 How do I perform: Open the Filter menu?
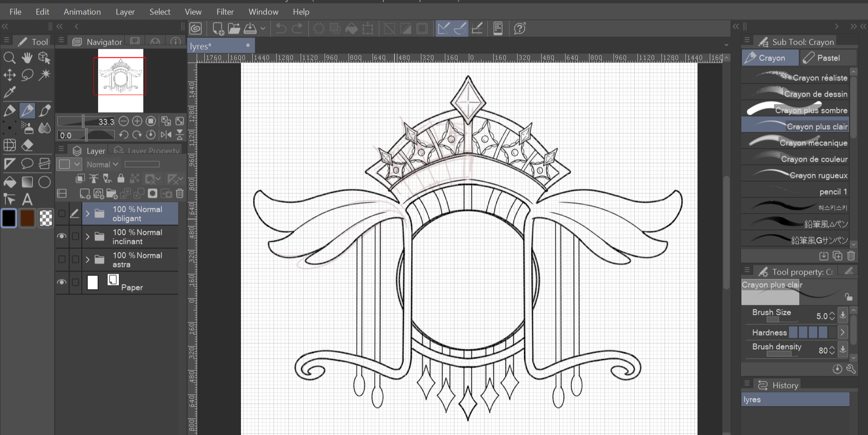point(225,12)
